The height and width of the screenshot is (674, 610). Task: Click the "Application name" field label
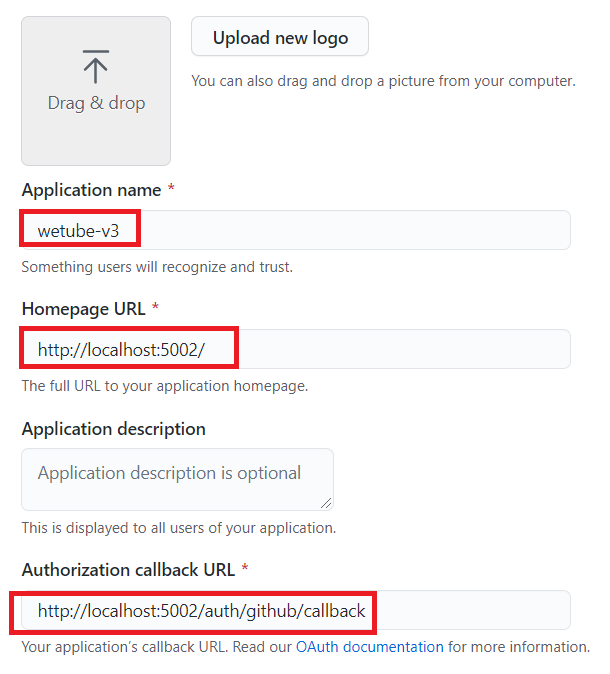point(92,190)
